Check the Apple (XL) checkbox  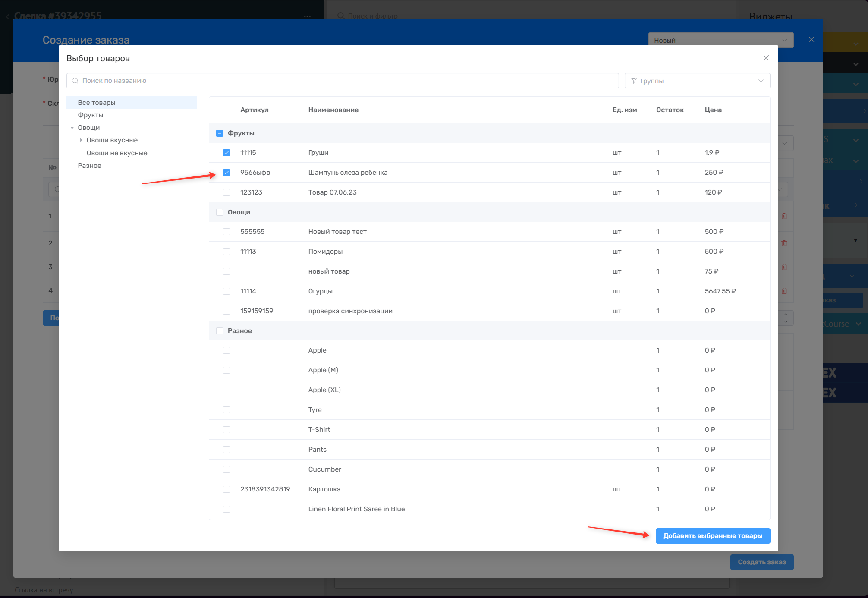coord(226,390)
